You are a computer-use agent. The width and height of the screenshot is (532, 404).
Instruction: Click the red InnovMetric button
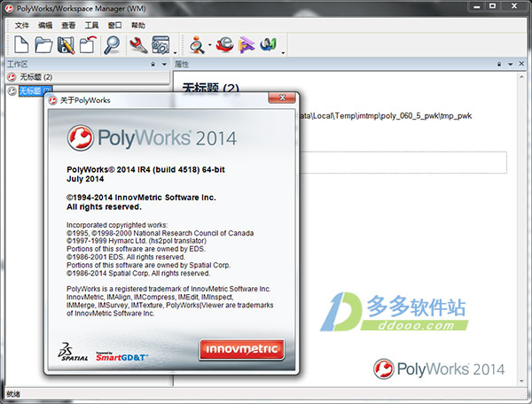click(241, 349)
